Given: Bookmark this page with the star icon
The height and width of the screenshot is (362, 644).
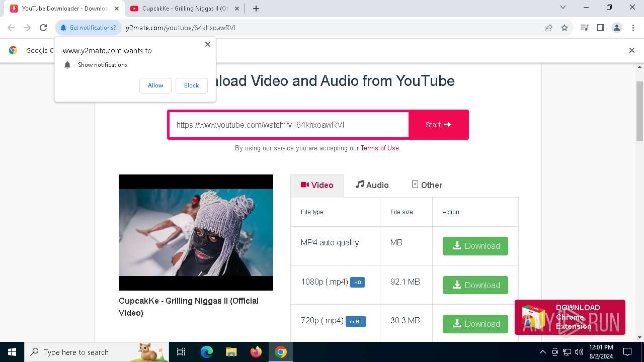Looking at the screenshot, I should [565, 28].
